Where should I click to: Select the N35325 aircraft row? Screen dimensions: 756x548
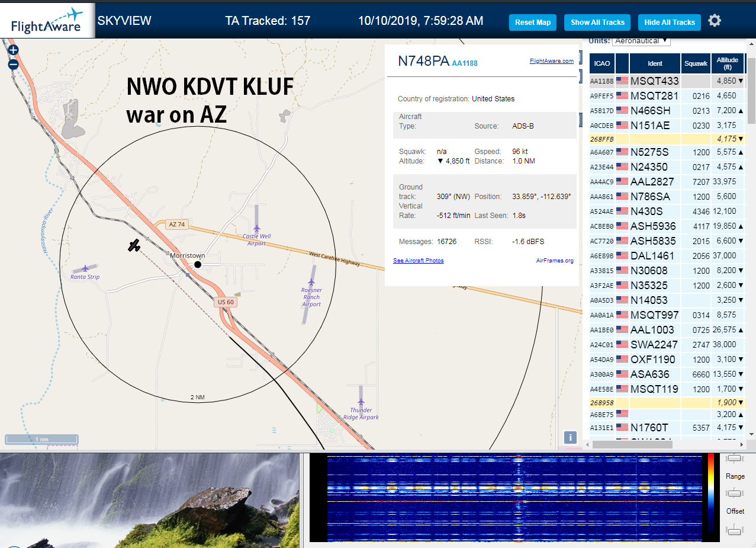(667, 285)
